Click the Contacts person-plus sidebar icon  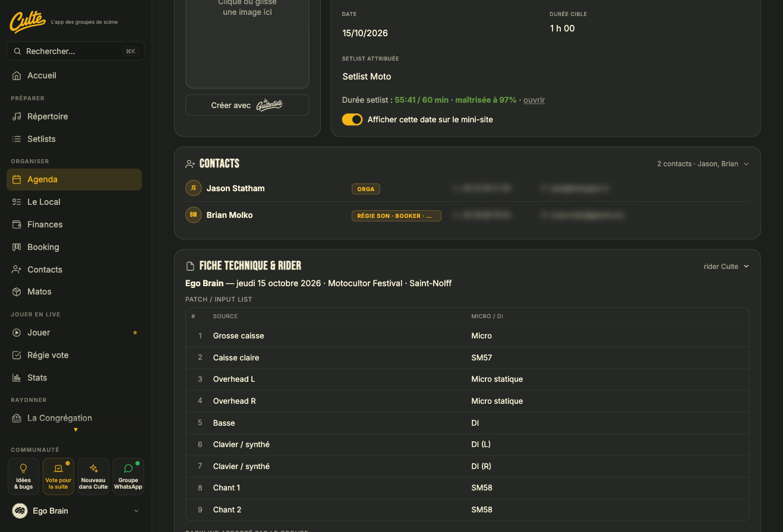coord(17,270)
